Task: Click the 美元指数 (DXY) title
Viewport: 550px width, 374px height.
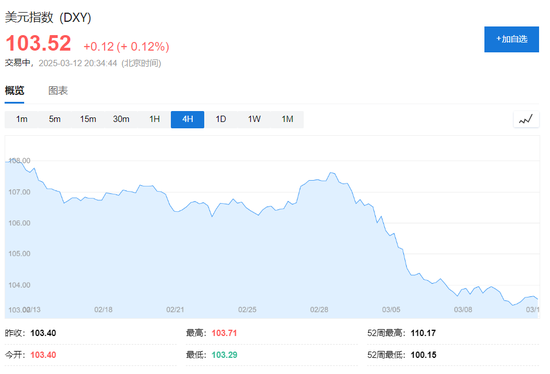Action: click(48, 17)
